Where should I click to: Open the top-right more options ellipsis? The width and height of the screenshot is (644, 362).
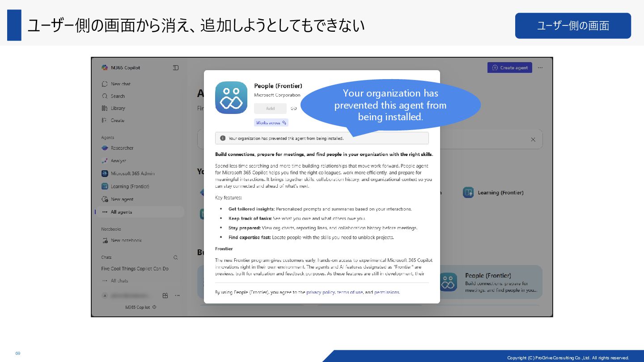click(x=540, y=67)
